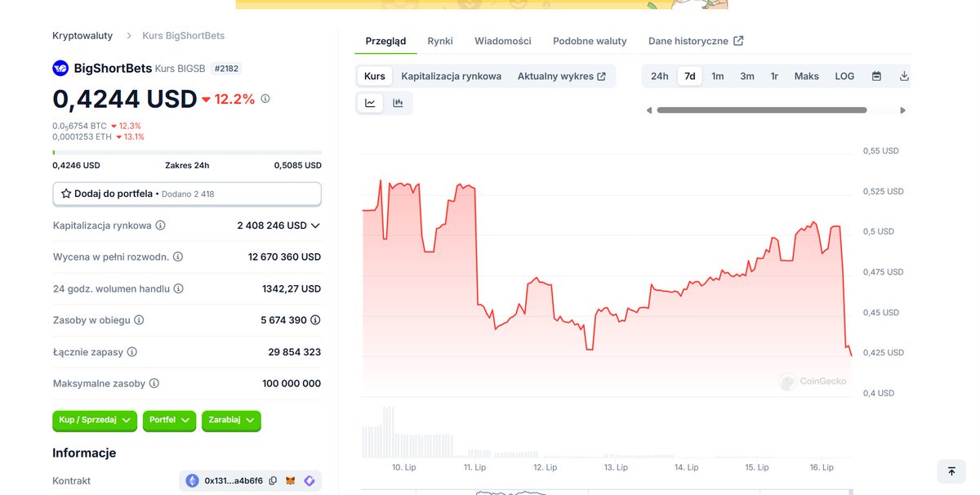Select the 3m time range
Viewport: 980px width, 495px height.
747,76
